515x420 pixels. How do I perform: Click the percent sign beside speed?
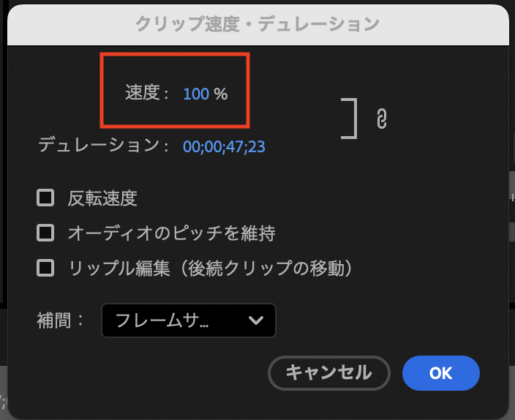221,94
